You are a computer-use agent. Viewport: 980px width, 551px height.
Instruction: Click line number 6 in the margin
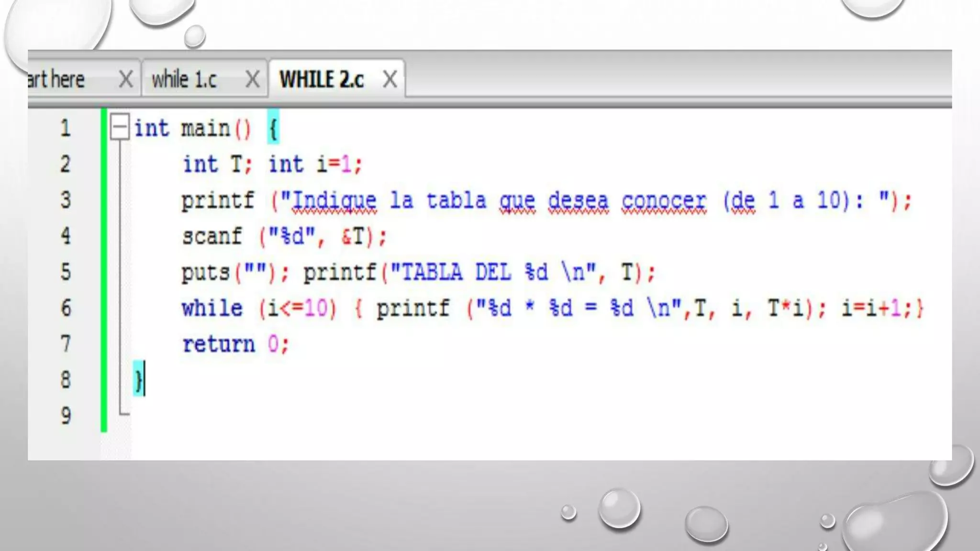pyautogui.click(x=66, y=308)
